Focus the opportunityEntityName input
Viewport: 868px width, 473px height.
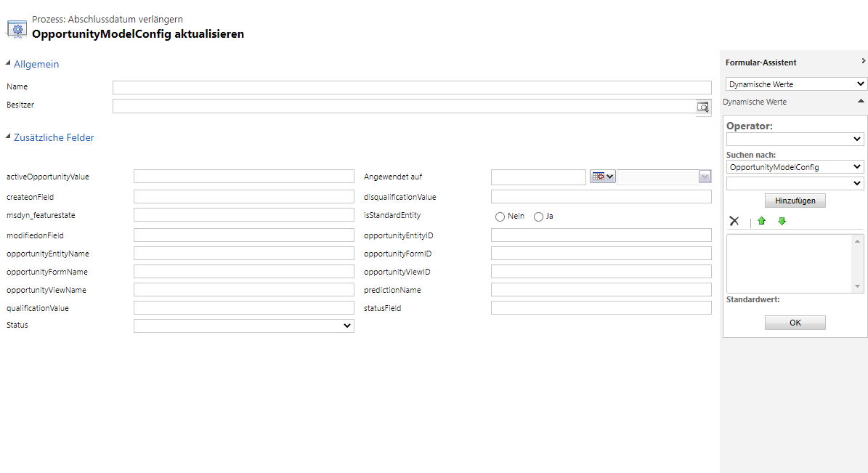pos(243,253)
